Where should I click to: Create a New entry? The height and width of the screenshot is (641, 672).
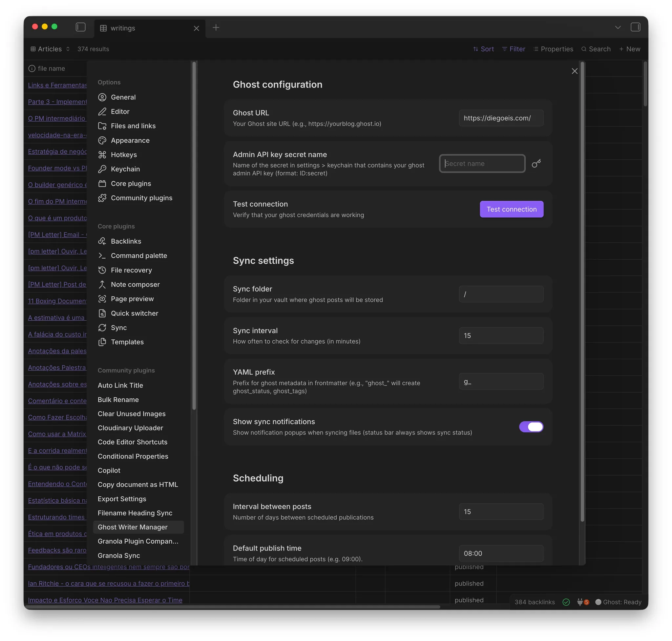coord(629,49)
